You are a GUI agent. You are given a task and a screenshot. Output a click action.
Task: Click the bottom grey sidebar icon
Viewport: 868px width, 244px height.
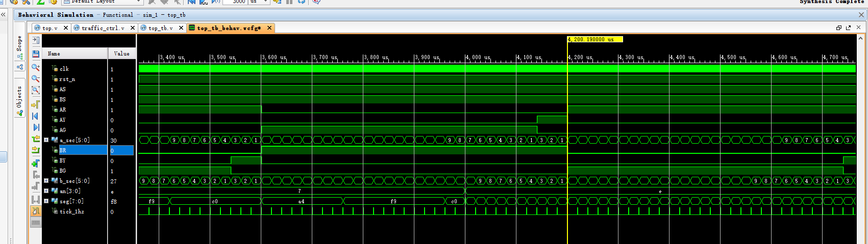(x=36, y=223)
